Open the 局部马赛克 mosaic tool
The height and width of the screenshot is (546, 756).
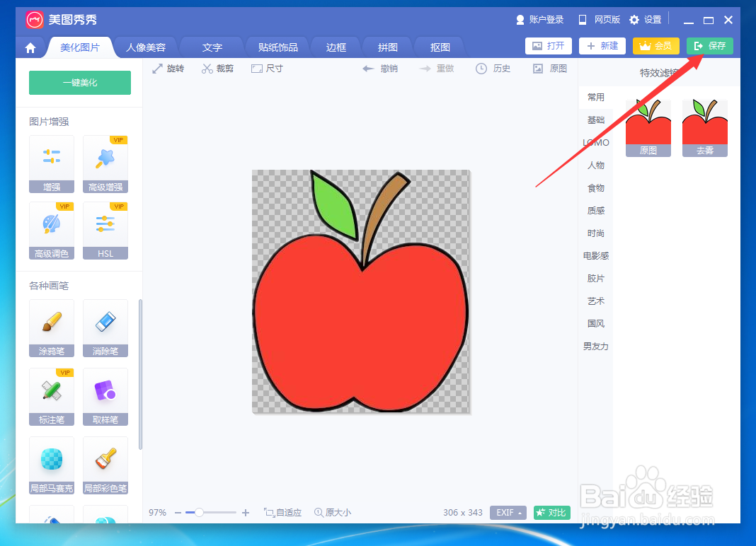[51, 465]
